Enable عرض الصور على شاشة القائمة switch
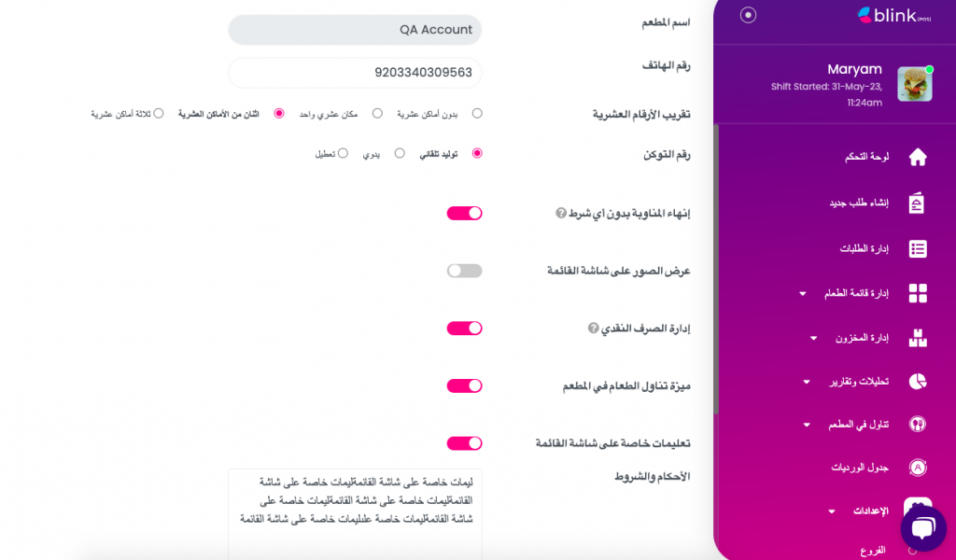This screenshot has height=560, width=956. [x=464, y=271]
